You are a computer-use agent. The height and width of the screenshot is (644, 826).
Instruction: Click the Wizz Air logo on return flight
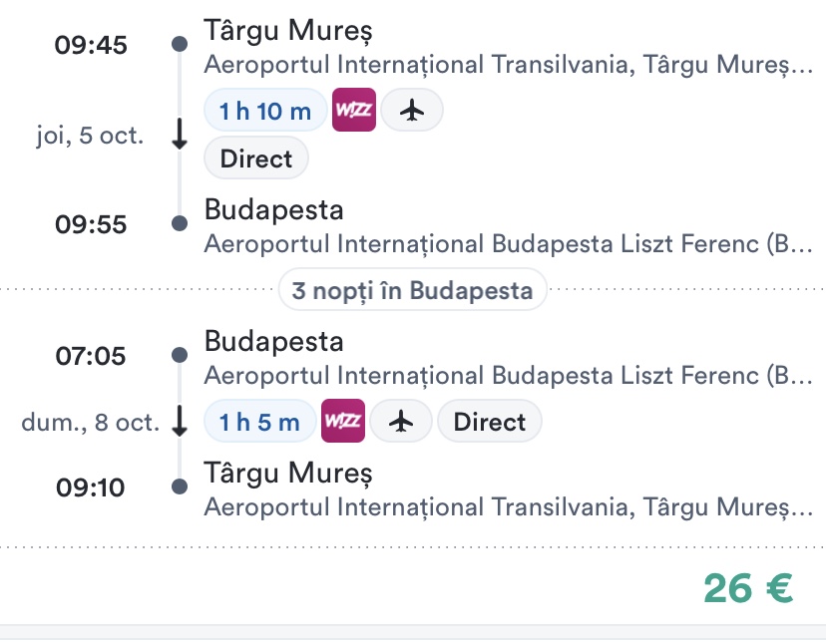click(x=343, y=422)
